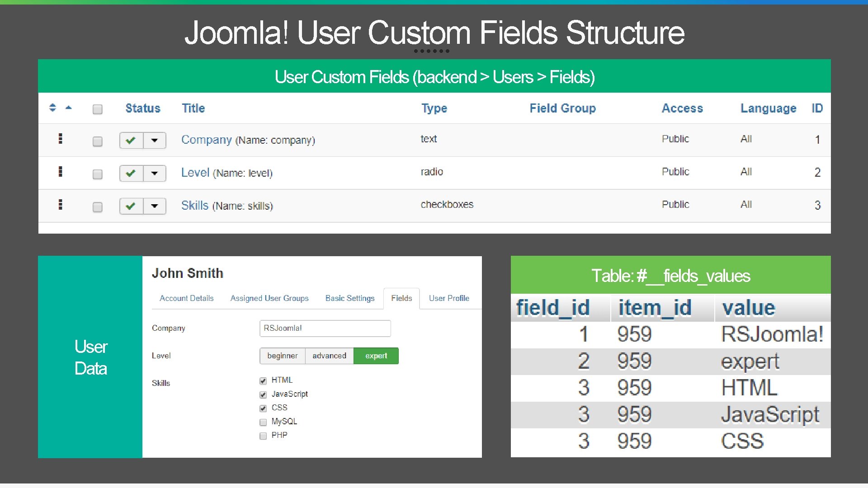The height and width of the screenshot is (488, 868).
Task: Click the 'radio' type cell
Action: pos(432,172)
